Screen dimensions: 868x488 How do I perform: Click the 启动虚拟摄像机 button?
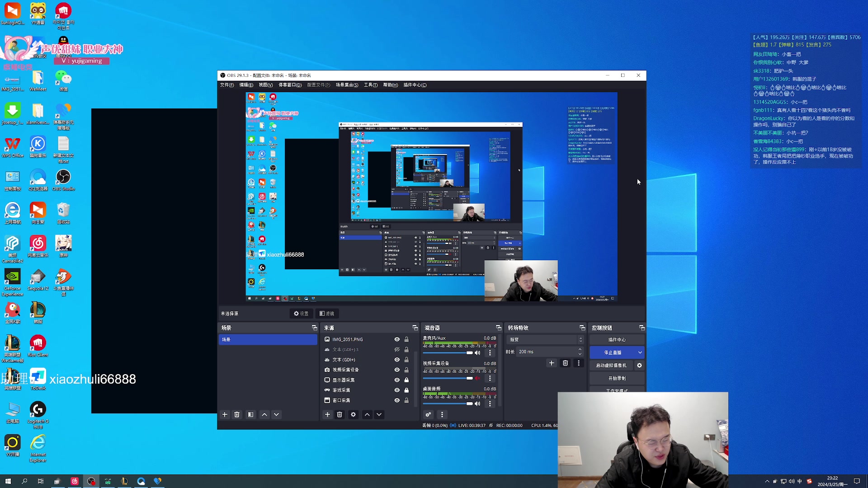611,365
